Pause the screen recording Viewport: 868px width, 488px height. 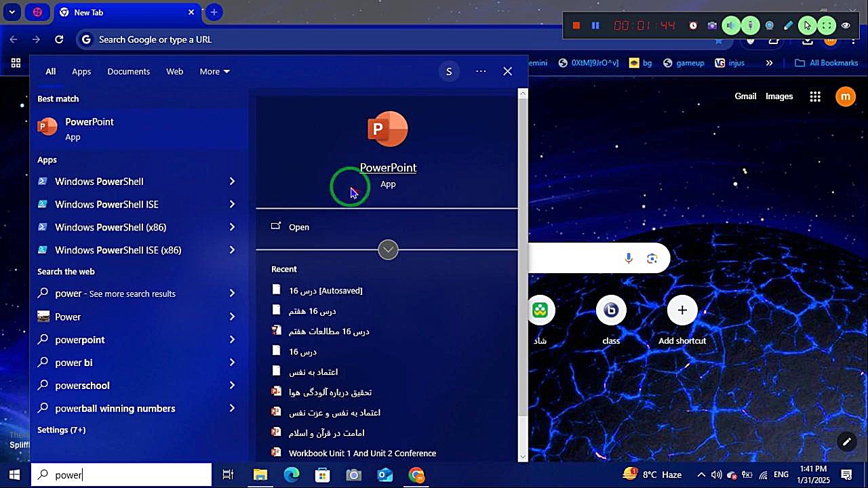coord(595,26)
